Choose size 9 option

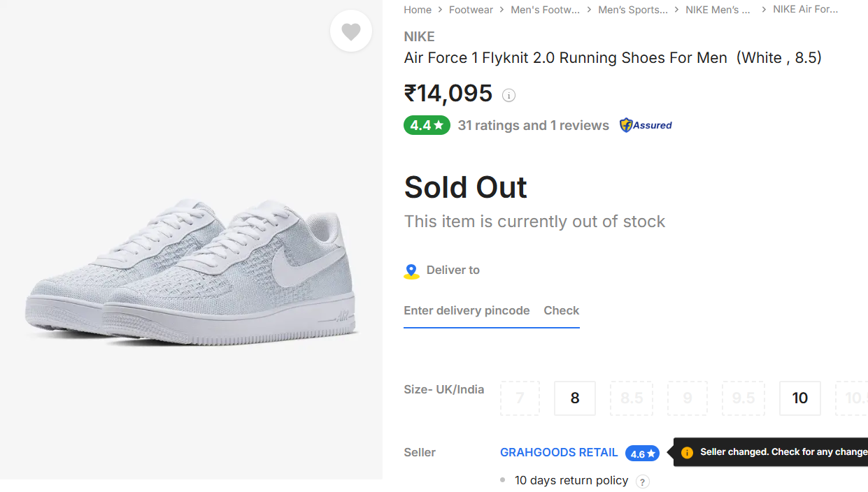pyautogui.click(x=688, y=398)
